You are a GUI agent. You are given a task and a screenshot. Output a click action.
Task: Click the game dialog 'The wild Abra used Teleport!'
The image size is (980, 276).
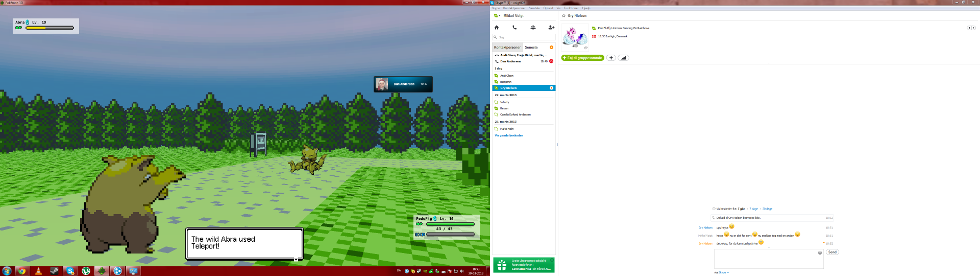[244, 244]
